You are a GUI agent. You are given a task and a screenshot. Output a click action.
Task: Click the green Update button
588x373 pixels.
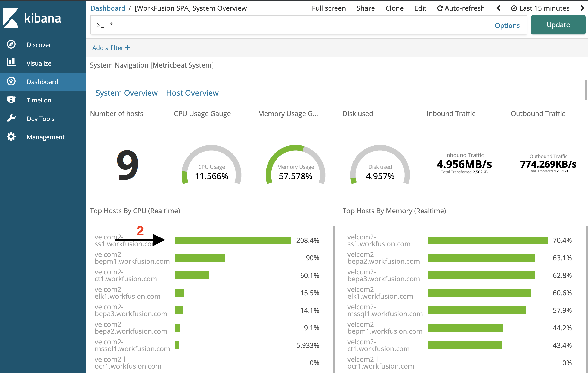click(x=558, y=25)
